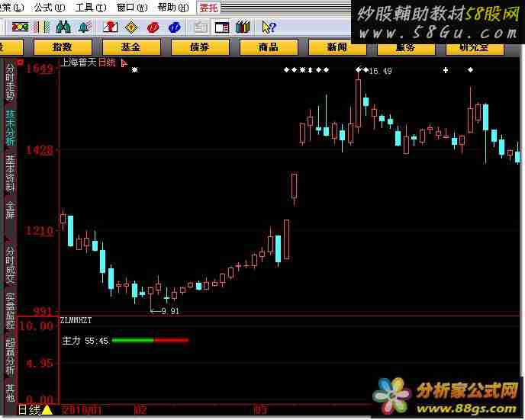Viewport: 525px width, 420px height.
Task: Expand the 日线 period triangle selector
Action: (x=47, y=410)
